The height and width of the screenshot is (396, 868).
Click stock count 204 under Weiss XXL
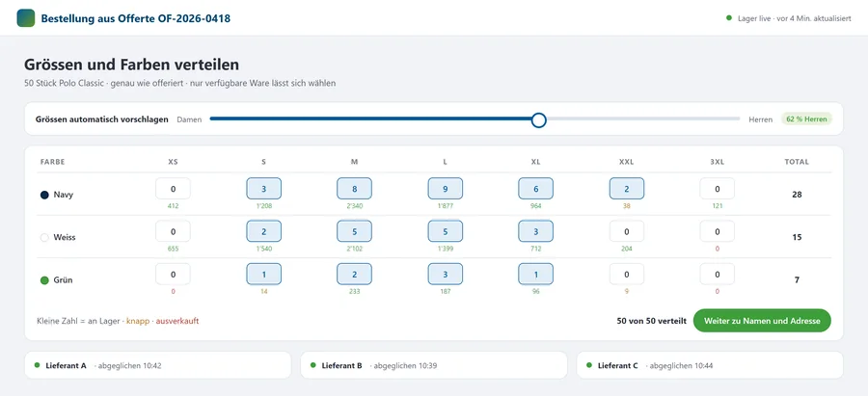point(627,249)
